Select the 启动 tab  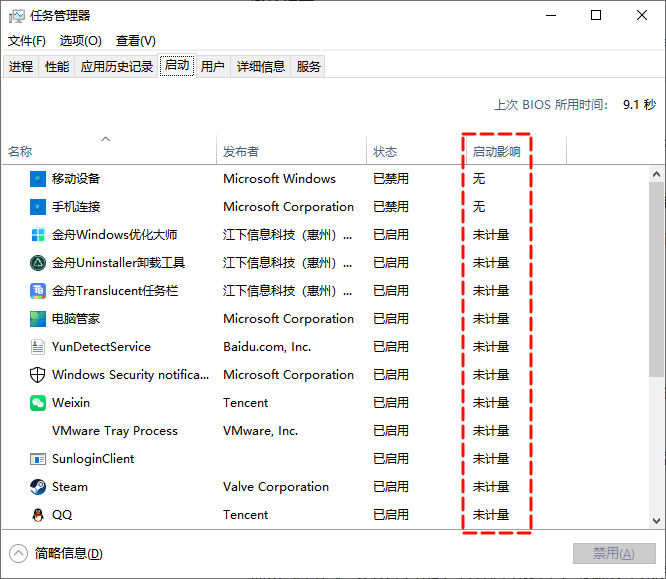click(x=177, y=65)
